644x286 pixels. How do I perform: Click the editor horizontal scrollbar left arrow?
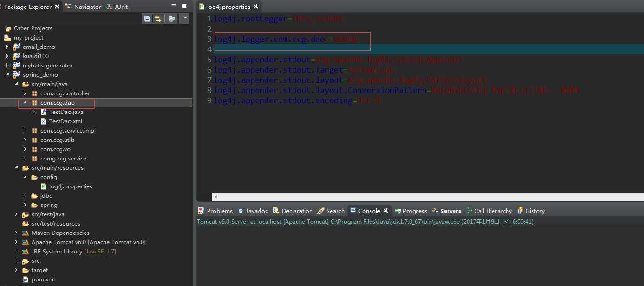pyautogui.click(x=215, y=197)
